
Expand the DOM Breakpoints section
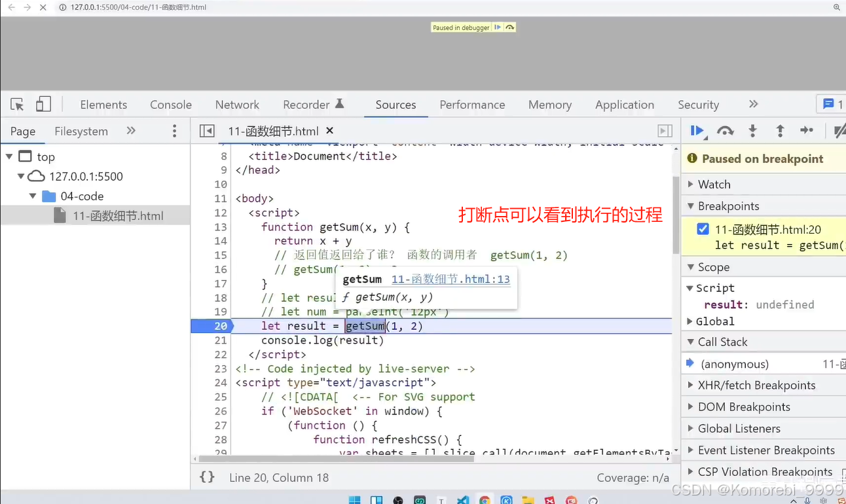763,407
